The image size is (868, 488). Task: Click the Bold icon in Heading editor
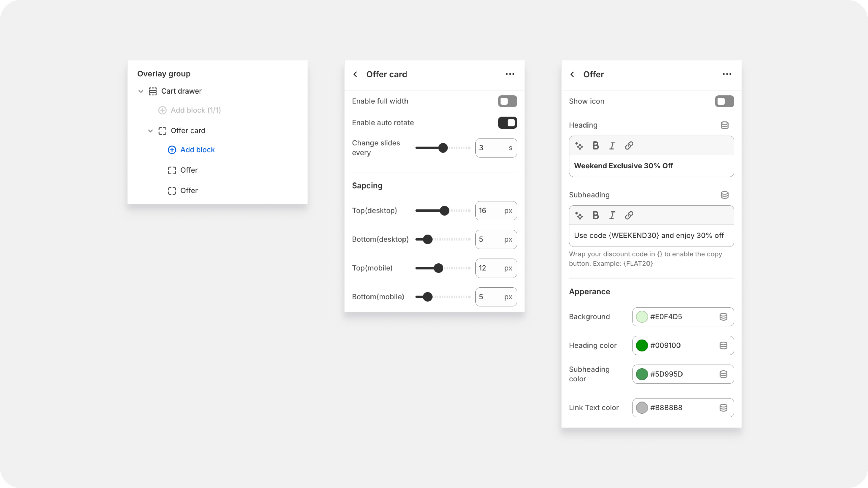click(x=595, y=145)
